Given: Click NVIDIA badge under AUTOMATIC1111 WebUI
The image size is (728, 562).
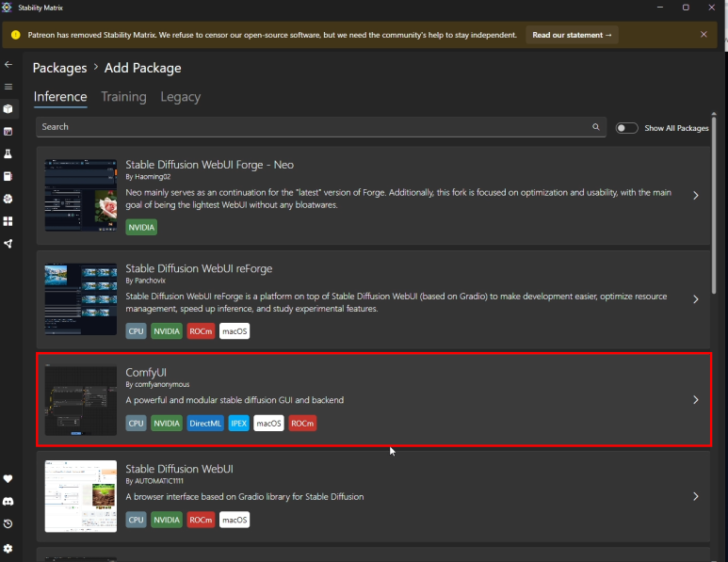Looking at the screenshot, I should click(167, 520).
